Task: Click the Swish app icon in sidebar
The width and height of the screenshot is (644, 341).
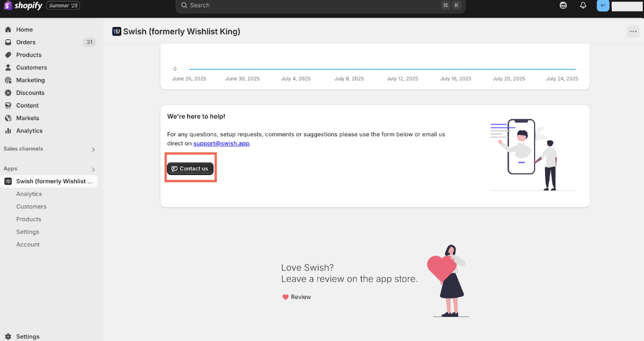Action: point(8,181)
